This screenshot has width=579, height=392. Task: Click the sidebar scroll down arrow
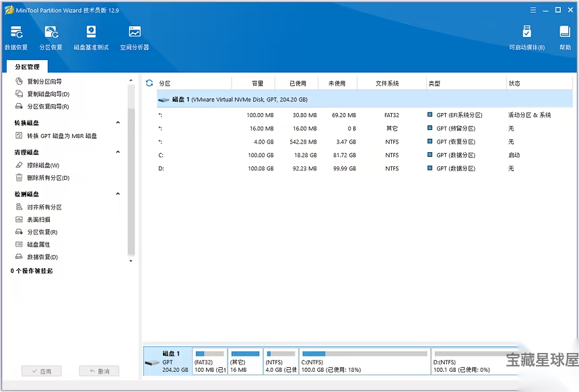tap(131, 261)
